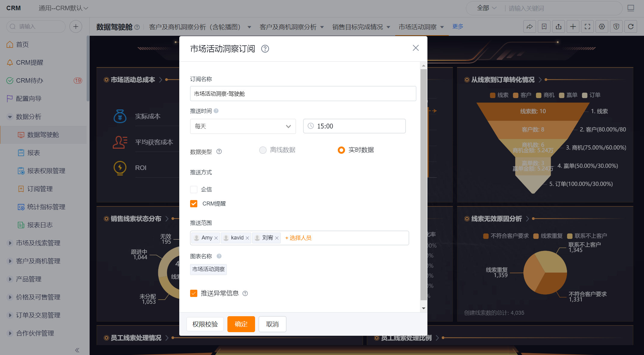644x355 pixels.
Task: Click the window icon next to search bar
Action: click(630, 8)
